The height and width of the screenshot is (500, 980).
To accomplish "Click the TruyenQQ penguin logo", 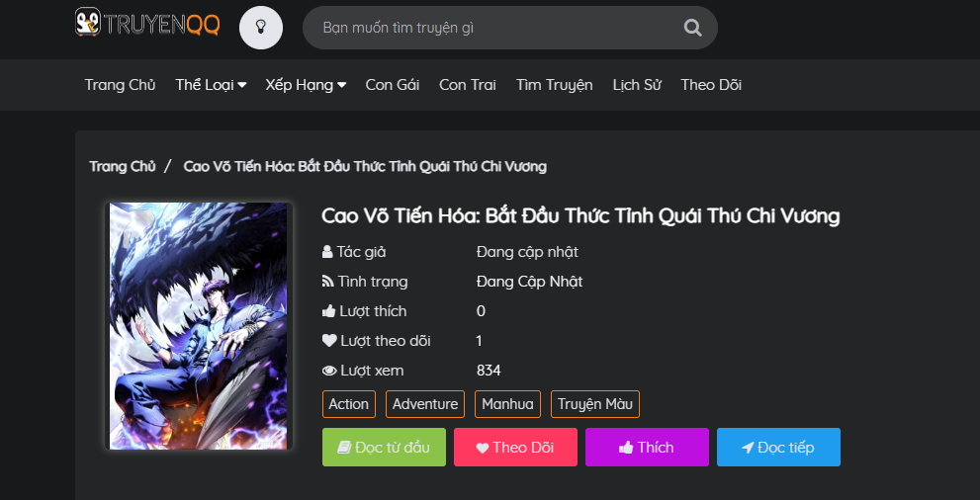I will [x=147, y=25].
